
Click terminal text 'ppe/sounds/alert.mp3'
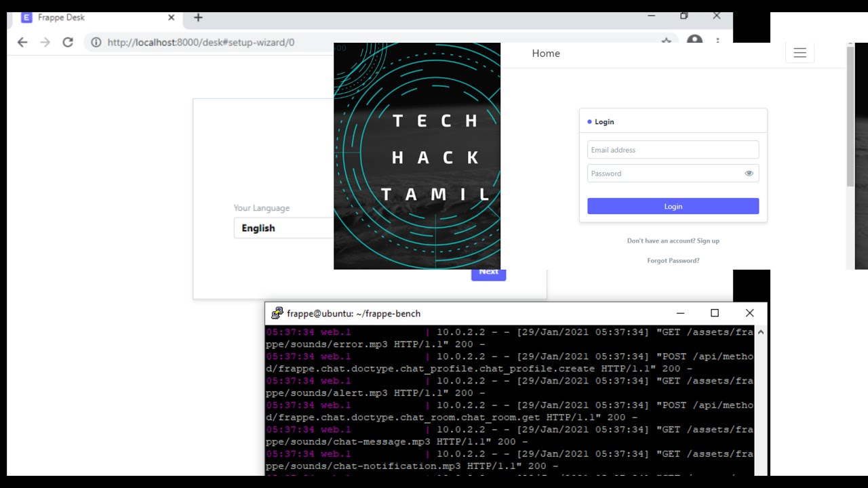[x=327, y=393]
